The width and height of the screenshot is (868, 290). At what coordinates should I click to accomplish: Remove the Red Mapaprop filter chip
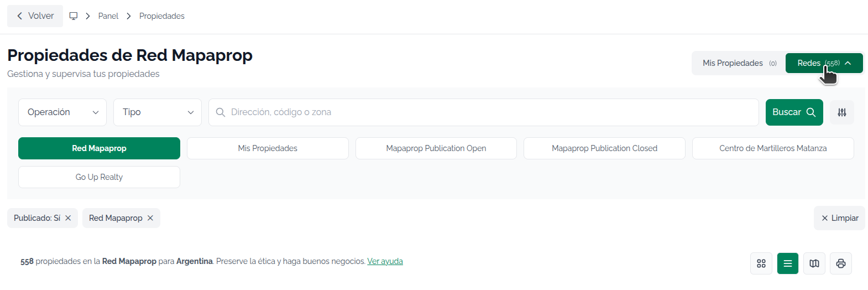150,218
